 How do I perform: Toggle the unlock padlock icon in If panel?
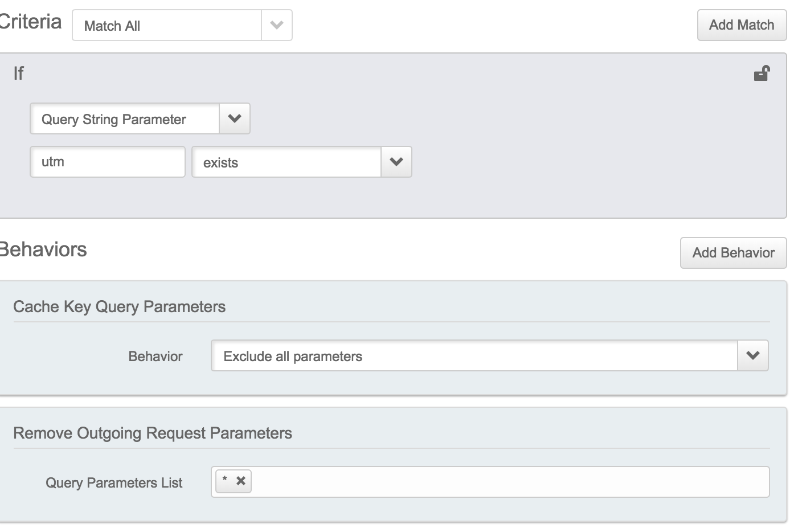[761, 73]
